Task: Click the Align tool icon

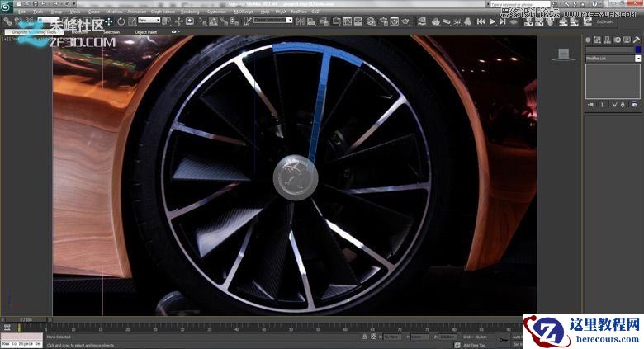Action: [311, 21]
